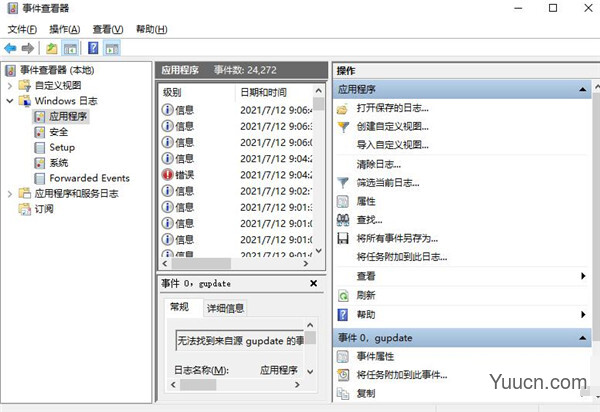The height and width of the screenshot is (412, 600).
Task: Click the 帮助 question mark icon in actions
Action: point(343,314)
